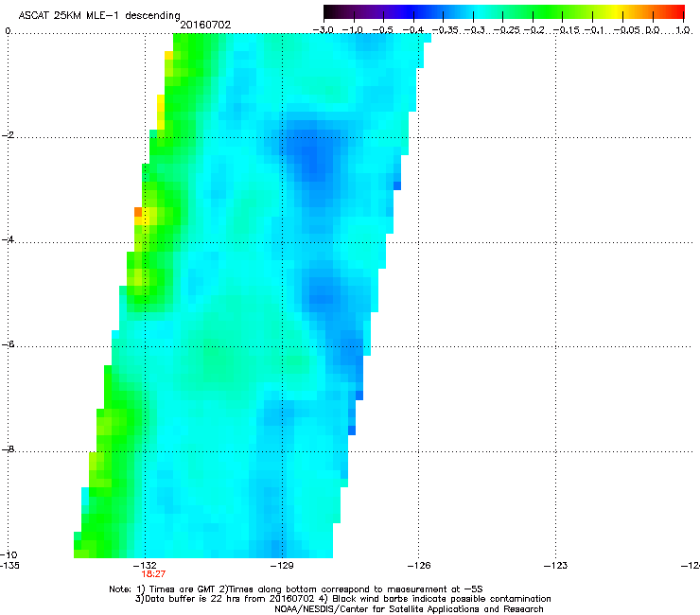The width and height of the screenshot is (700, 615).
Task: Click the color scale label "-3.0"
Action: [323, 30]
